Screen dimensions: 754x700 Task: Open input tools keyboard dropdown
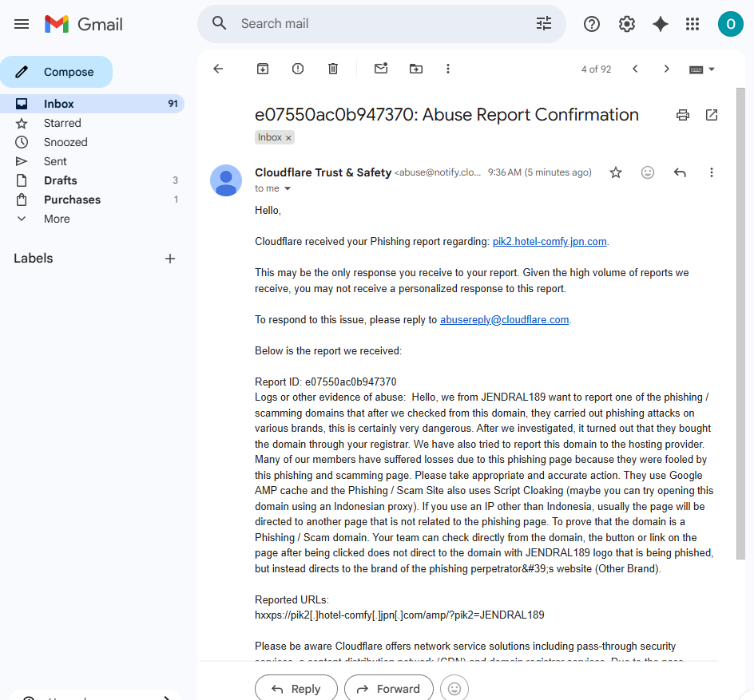tap(701, 69)
